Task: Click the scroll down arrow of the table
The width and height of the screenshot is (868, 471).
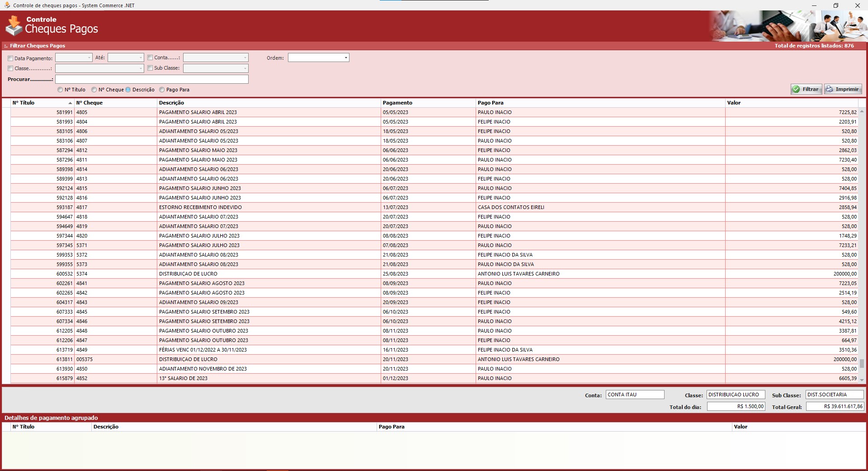Action: 862,380
